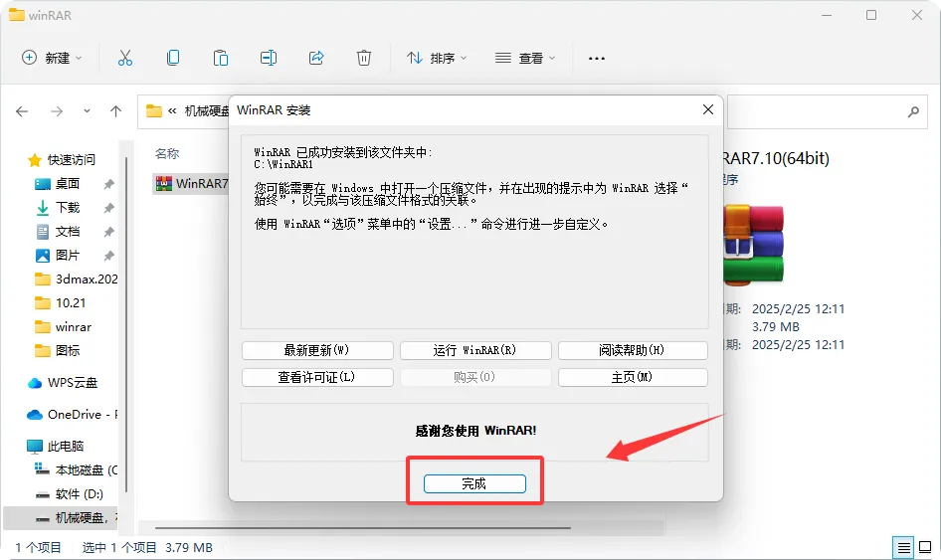Expand the recent locations chevron
Viewport: 941px width, 560px height.
pos(87,111)
